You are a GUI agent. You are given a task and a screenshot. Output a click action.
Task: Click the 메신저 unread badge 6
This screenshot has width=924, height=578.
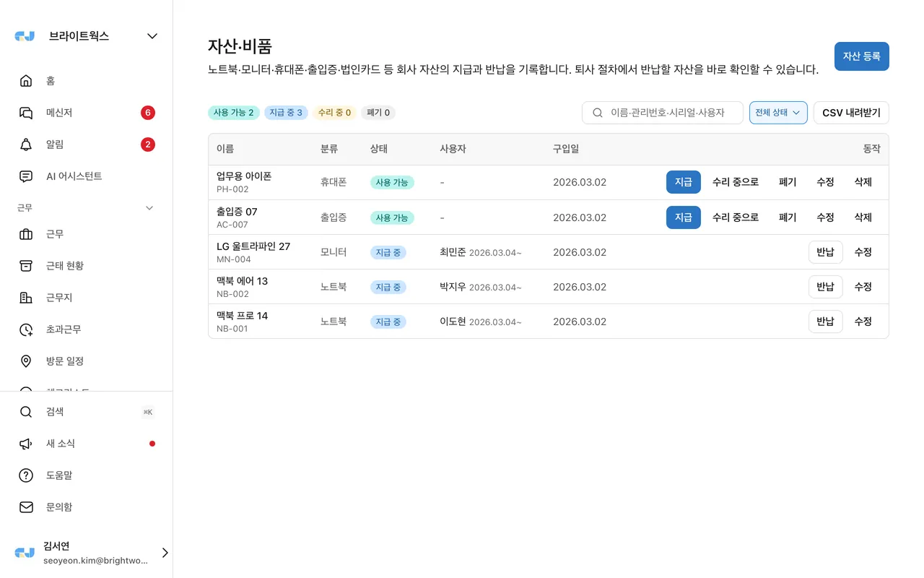(148, 113)
